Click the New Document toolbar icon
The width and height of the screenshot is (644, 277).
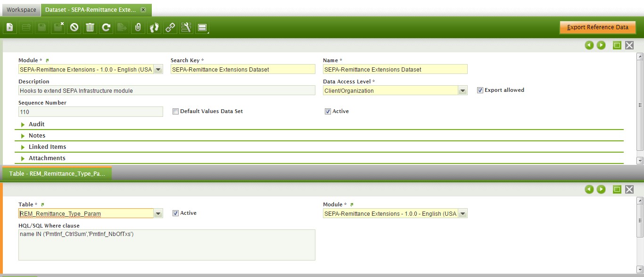coord(10,28)
